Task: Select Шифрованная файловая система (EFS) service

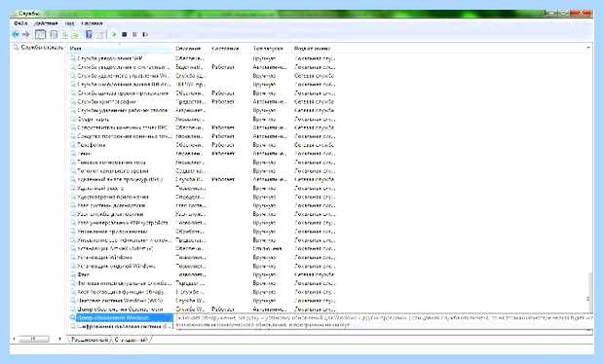Action: 124,326
